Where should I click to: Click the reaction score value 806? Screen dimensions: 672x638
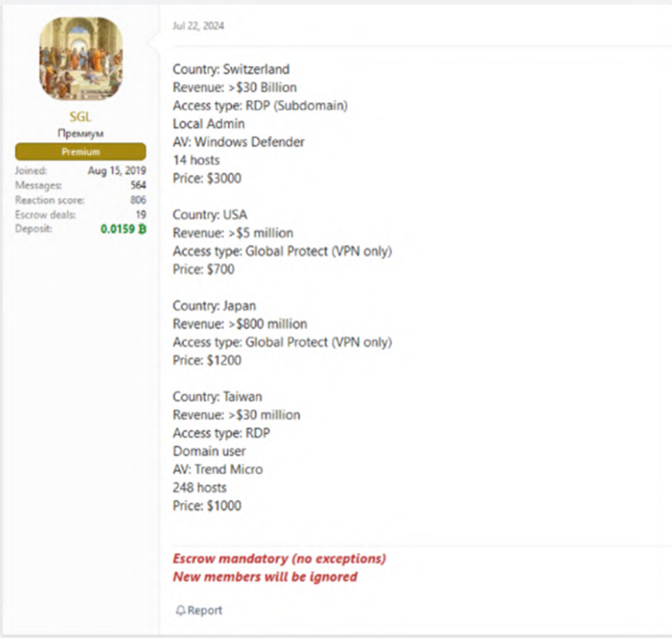point(138,200)
